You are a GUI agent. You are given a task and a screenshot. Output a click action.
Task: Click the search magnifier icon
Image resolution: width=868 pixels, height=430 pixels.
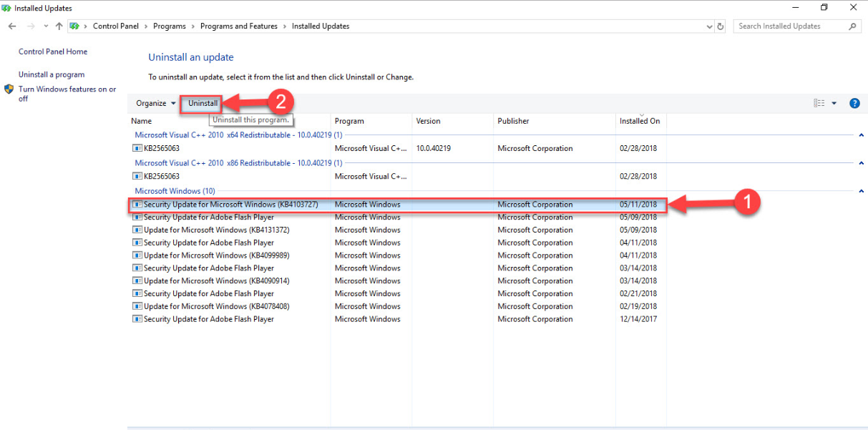tap(852, 26)
